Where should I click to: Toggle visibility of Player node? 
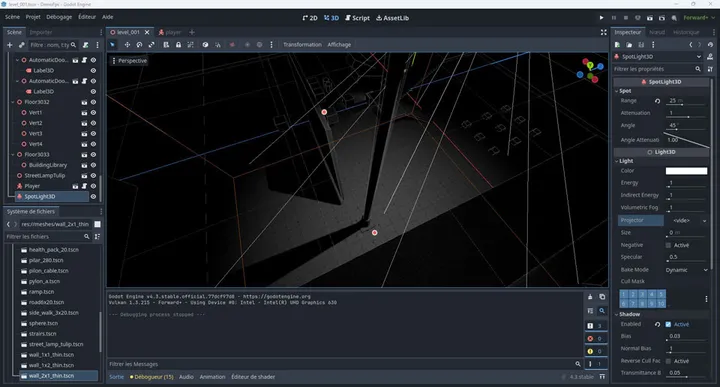click(x=93, y=186)
